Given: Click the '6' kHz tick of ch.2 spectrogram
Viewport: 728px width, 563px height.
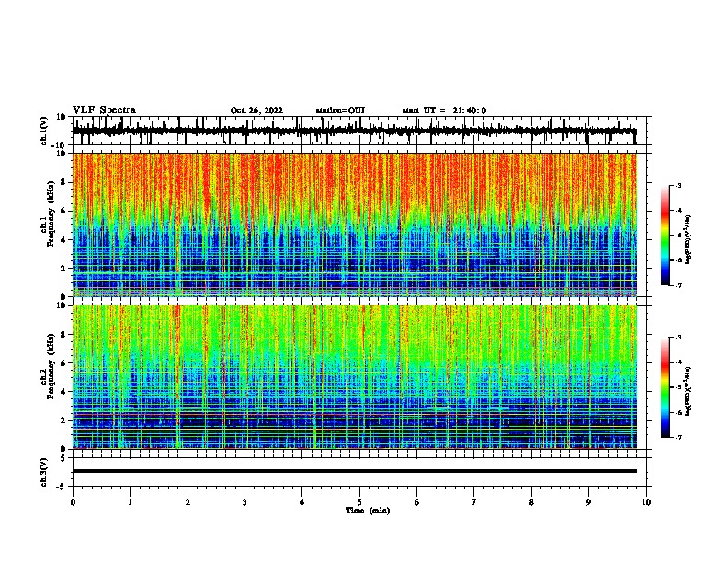Looking at the screenshot, I should pos(63,362).
